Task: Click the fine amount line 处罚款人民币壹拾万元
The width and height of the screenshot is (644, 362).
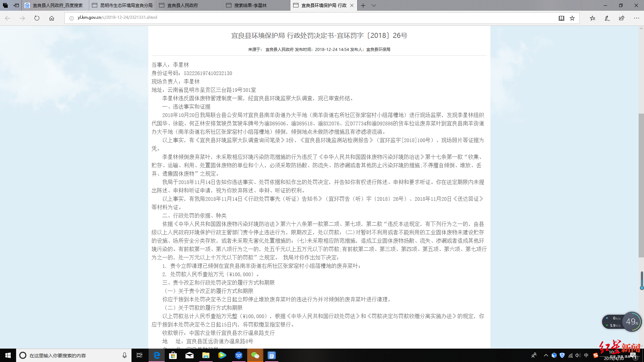Action: [210, 274]
